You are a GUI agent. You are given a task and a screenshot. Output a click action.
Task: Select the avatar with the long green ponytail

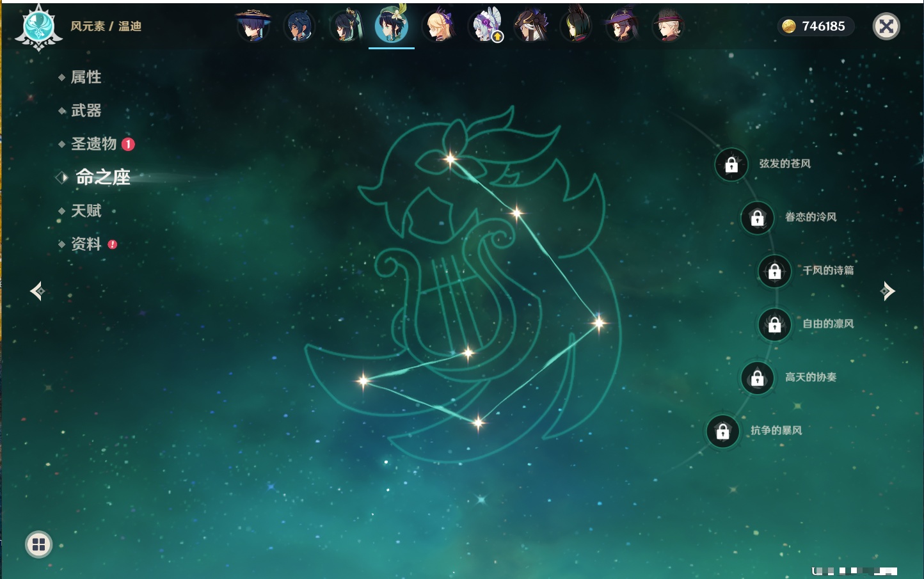click(346, 26)
